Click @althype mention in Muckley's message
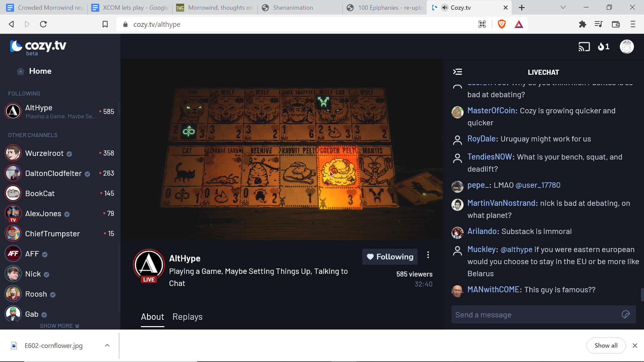 click(516, 249)
